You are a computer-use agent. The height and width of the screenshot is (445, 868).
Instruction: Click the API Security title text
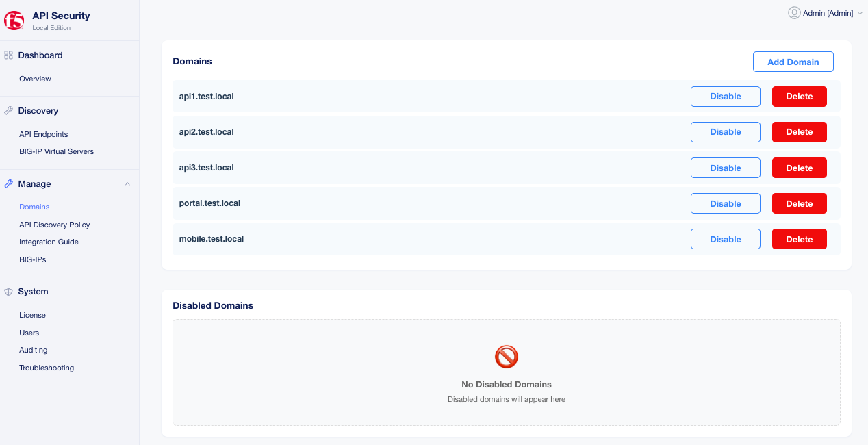click(61, 16)
